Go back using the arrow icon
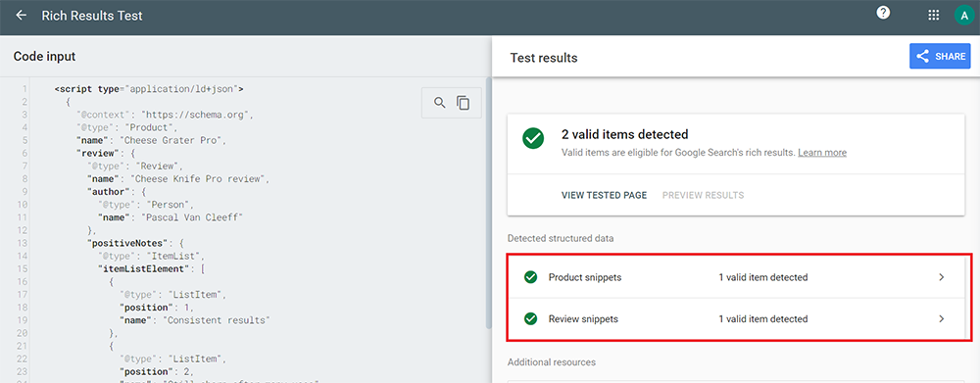The image size is (980, 383). tap(22, 15)
